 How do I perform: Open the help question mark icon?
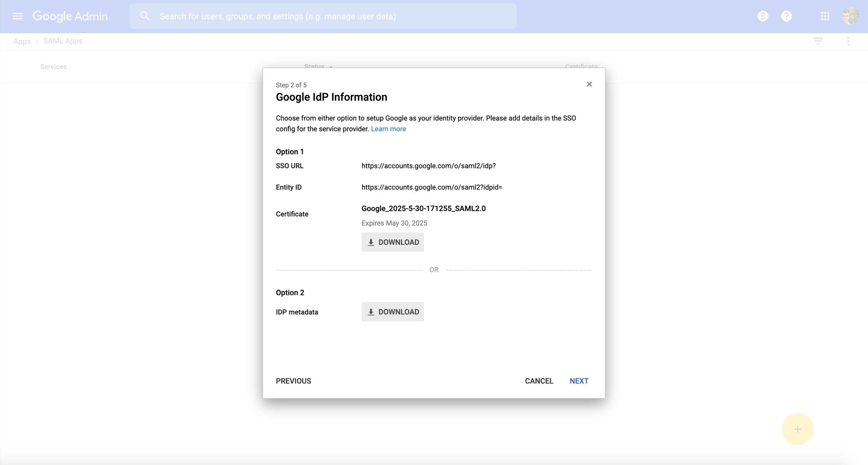(x=787, y=16)
